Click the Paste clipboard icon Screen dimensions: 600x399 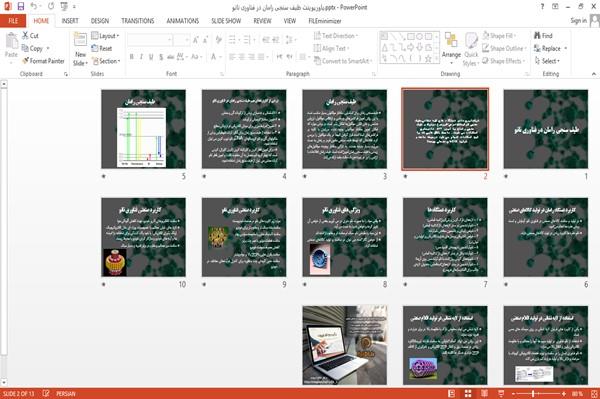(x=11, y=41)
